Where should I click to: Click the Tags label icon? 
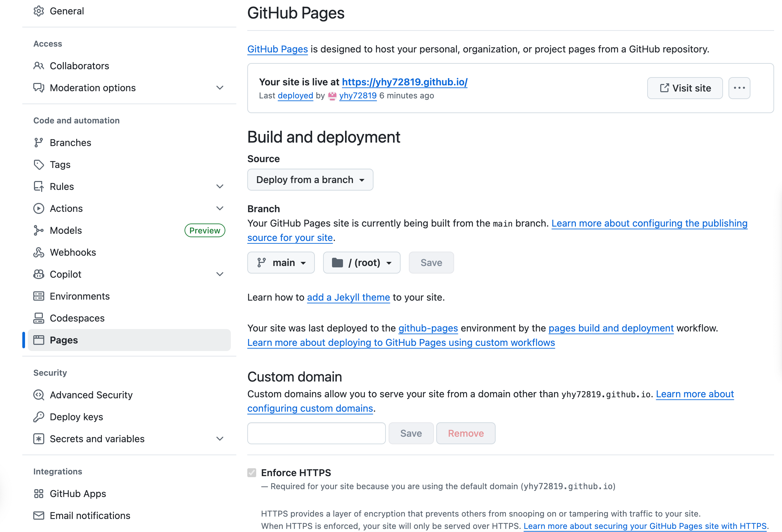pos(39,165)
